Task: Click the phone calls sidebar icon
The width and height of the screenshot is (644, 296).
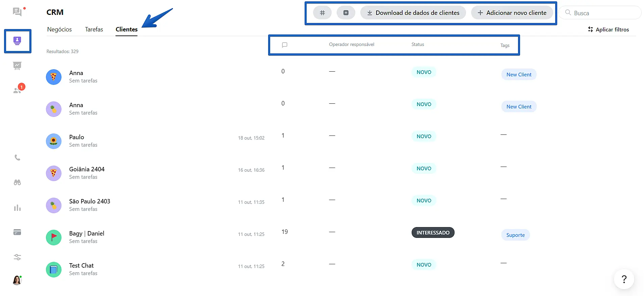Action: click(x=17, y=157)
